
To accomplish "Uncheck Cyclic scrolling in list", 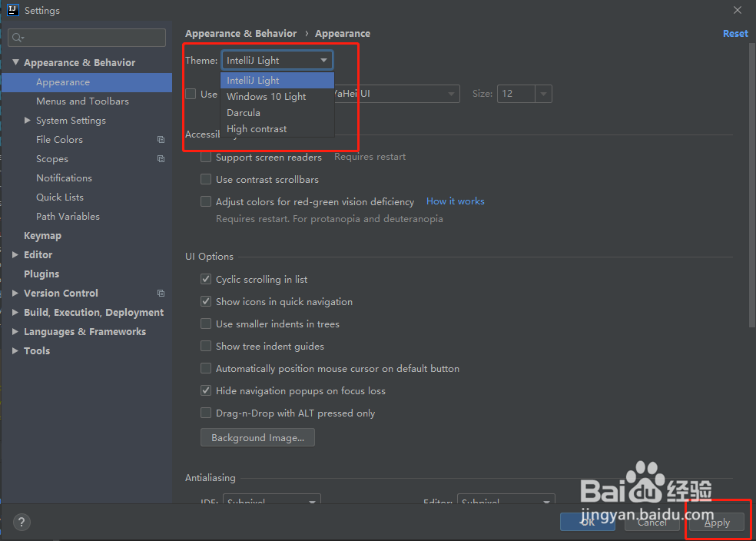I will (206, 279).
